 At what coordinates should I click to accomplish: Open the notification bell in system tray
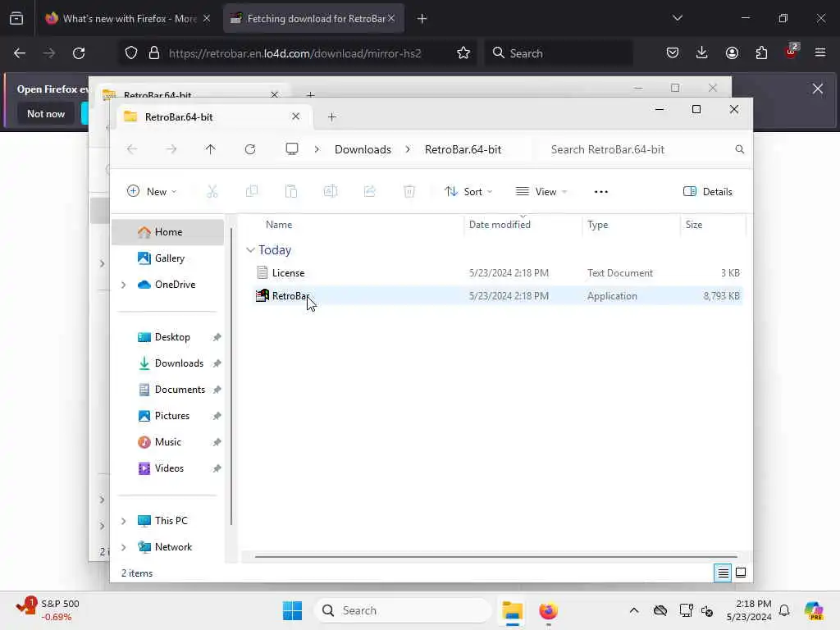784,610
